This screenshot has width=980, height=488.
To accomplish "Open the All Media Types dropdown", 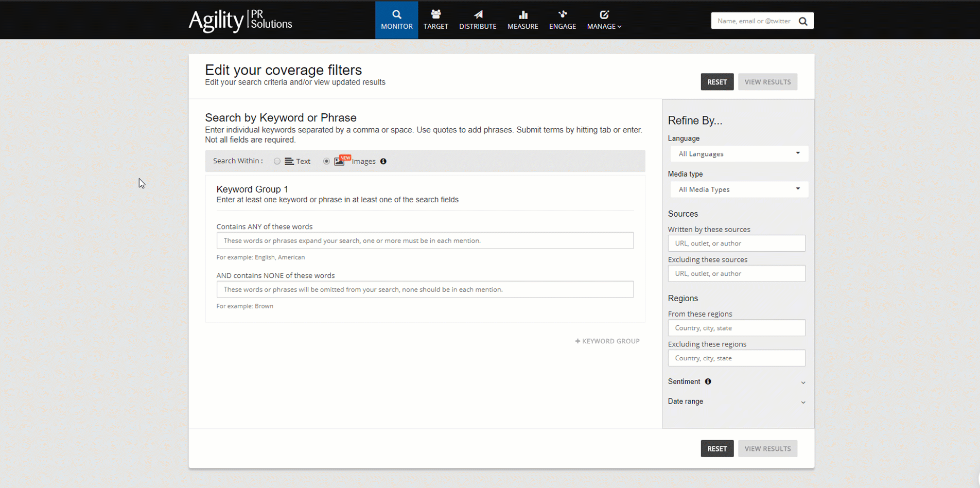I will (739, 189).
